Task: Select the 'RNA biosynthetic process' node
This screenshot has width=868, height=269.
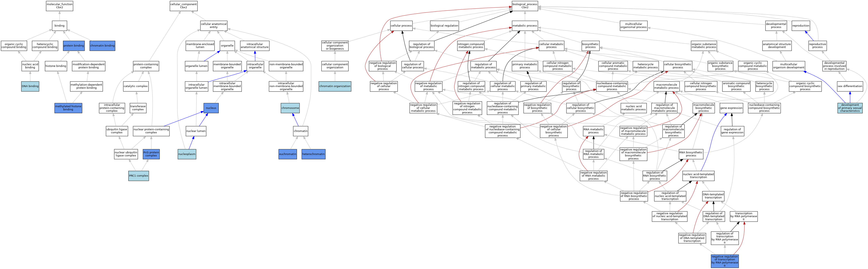Action: coord(691,154)
